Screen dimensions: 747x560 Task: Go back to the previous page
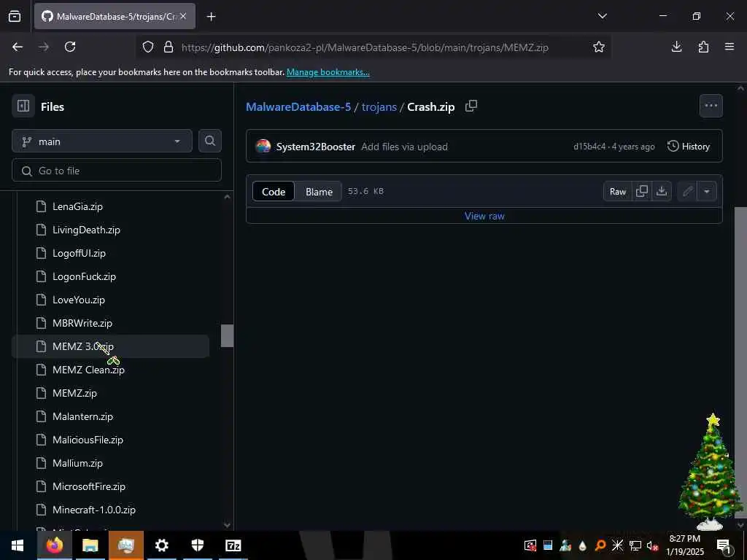18,47
